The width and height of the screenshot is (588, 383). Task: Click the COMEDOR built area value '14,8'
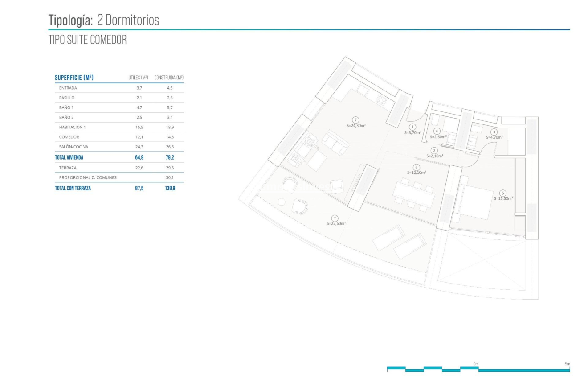point(170,137)
